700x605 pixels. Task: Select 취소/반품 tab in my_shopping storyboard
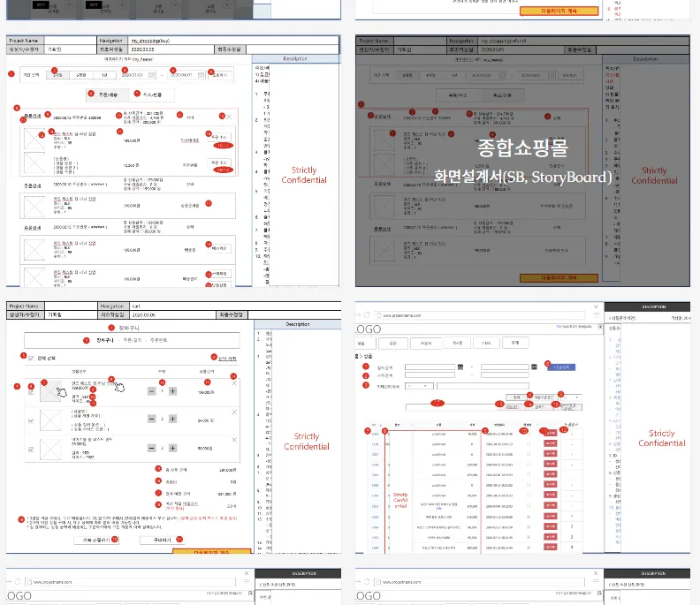[152, 95]
